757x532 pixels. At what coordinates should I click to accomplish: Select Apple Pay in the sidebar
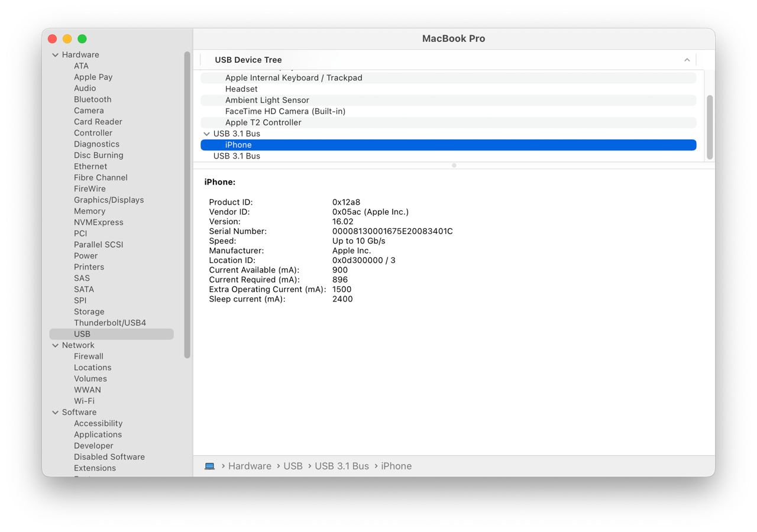pos(93,77)
